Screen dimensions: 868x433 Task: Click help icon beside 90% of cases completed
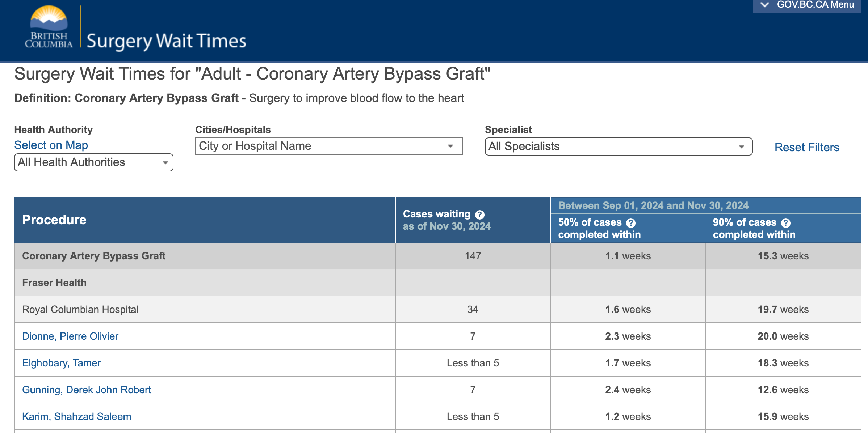coord(785,223)
